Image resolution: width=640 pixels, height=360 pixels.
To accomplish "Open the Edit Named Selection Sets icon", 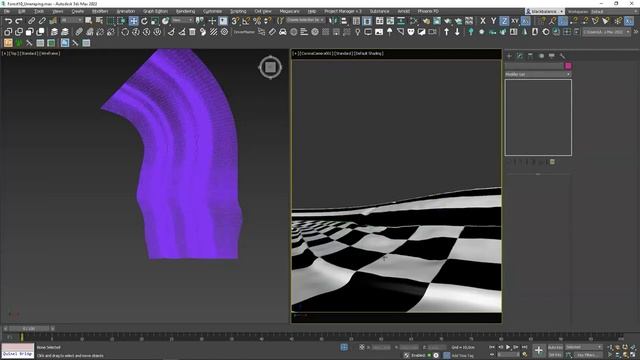I will (280, 21).
